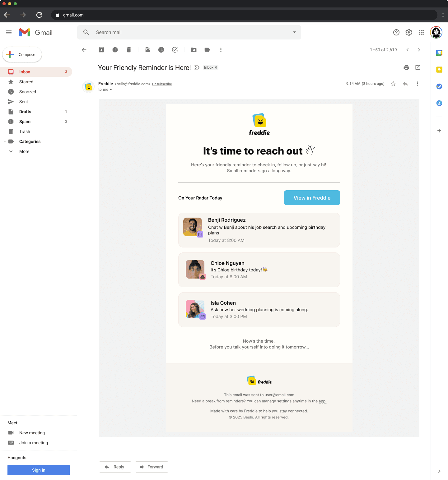Add this email to Tasks
The image size is (448, 480).
(x=175, y=50)
